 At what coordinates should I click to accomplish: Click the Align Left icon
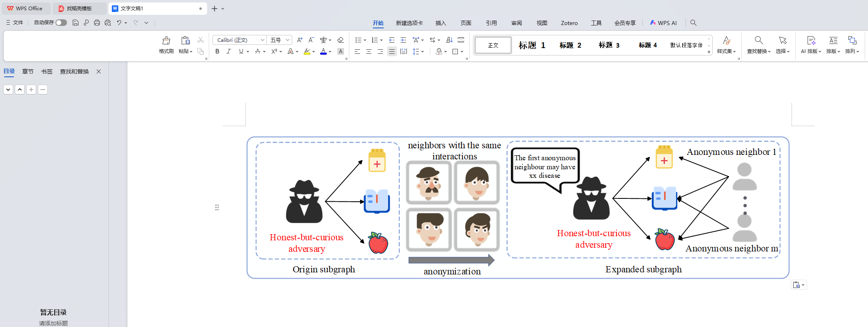pyautogui.click(x=357, y=51)
